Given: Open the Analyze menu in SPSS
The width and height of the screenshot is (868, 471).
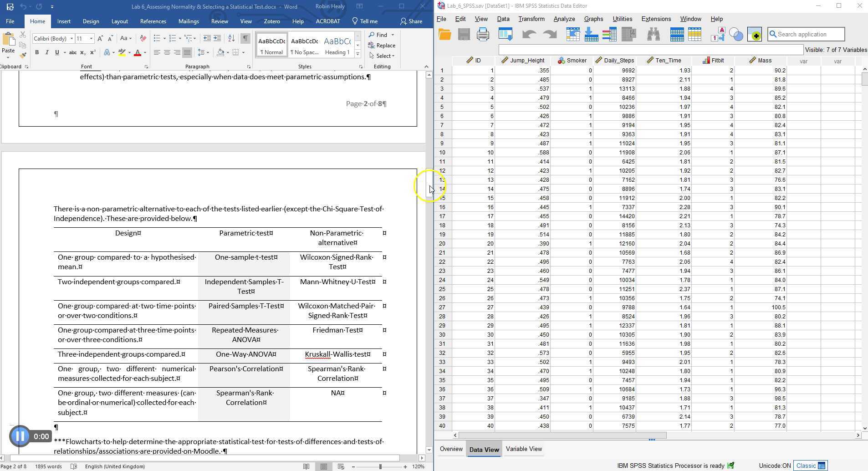Looking at the screenshot, I should (x=564, y=19).
